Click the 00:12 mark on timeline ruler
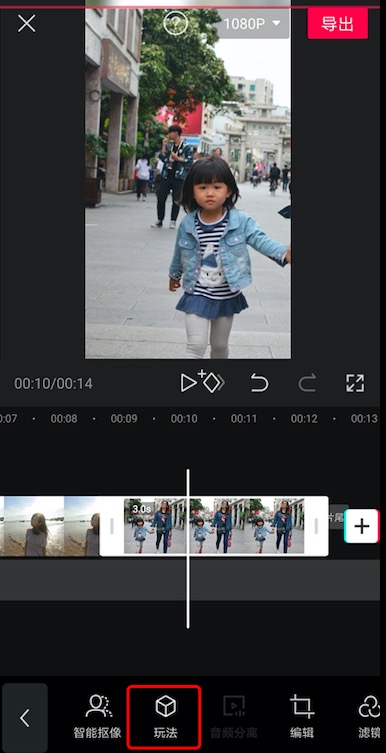Image resolution: width=386 pixels, height=753 pixels. pos(304,419)
